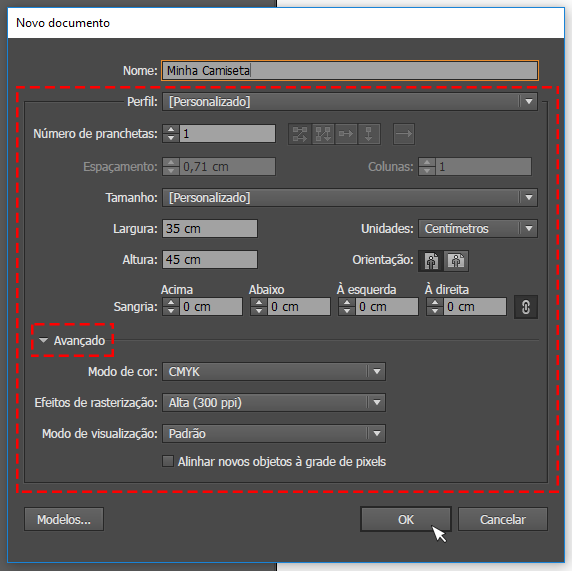
Task: Select landscape orientation icon
Action: 456,261
